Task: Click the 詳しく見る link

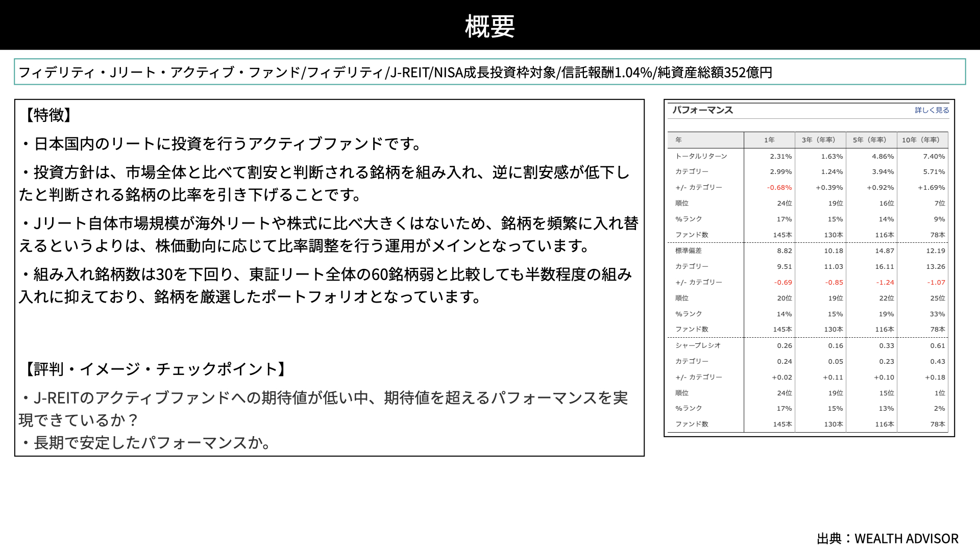Action: tap(932, 110)
